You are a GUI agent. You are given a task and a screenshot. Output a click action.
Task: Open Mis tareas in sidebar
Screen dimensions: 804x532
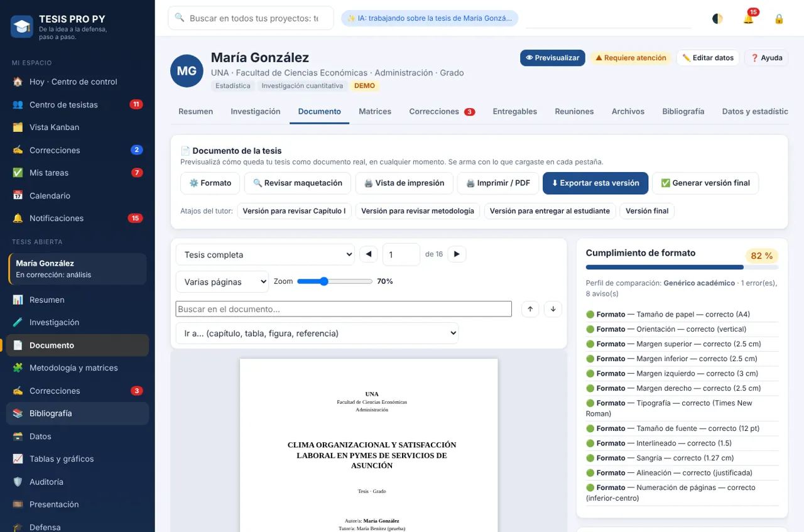77,173
